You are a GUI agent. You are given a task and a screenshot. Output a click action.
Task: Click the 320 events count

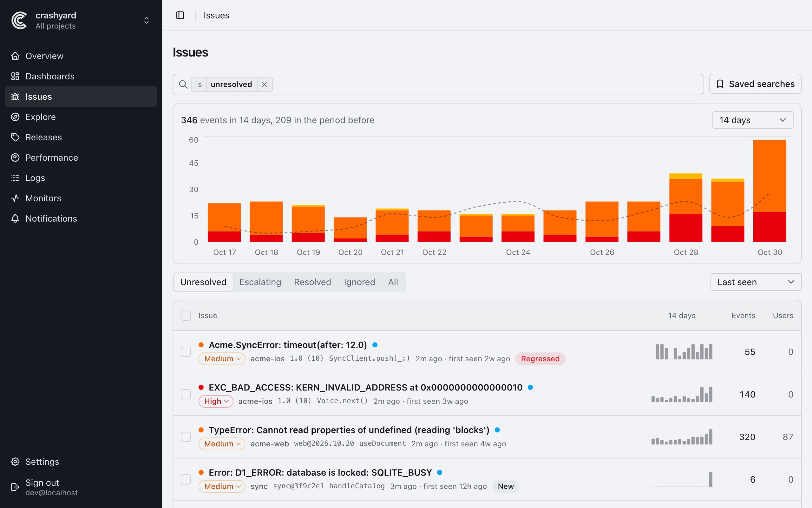(x=747, y=437)
